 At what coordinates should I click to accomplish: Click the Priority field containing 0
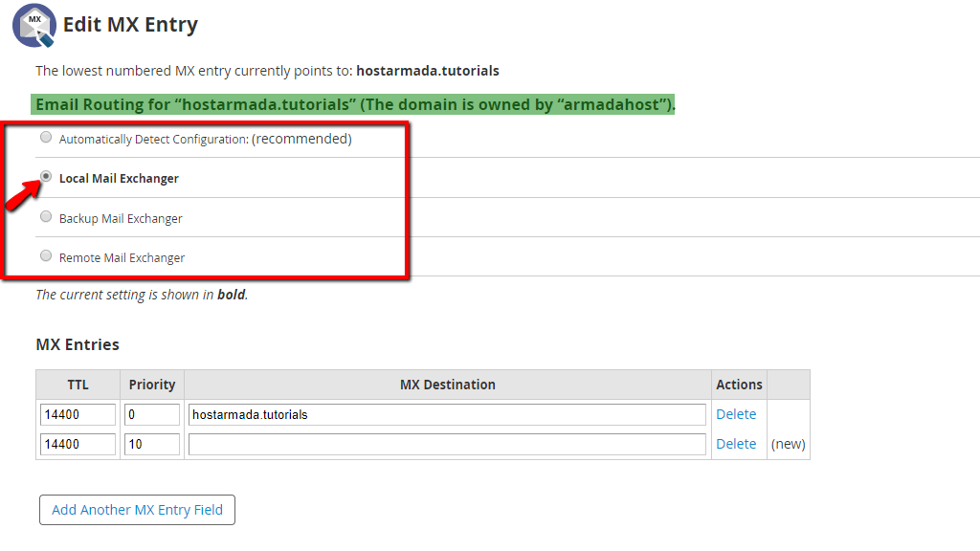[x=151, y=413]
